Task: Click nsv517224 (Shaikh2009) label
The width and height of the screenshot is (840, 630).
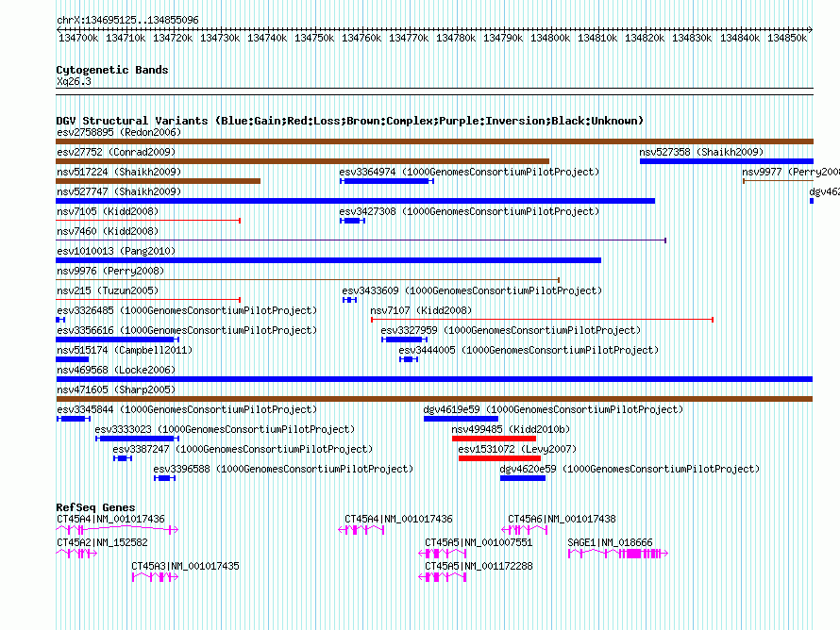Action: tap(119, 172)
